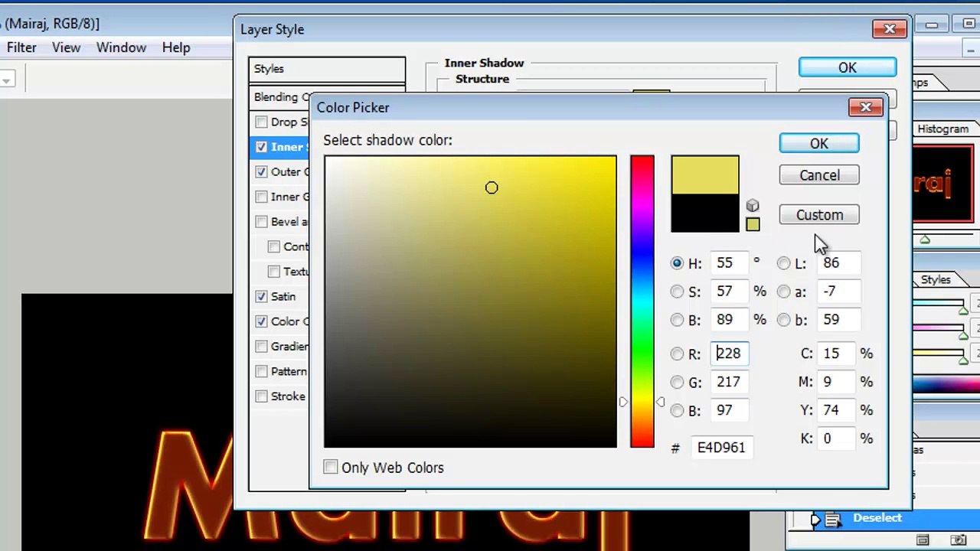Open the View menu
The width and height of the screenshot is (980, 551).
(x=67, y=47)
